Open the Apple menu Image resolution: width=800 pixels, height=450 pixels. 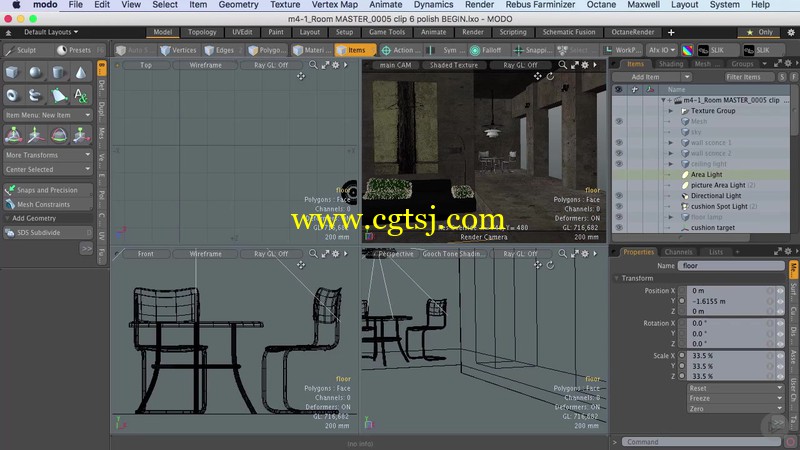[16, 5]
